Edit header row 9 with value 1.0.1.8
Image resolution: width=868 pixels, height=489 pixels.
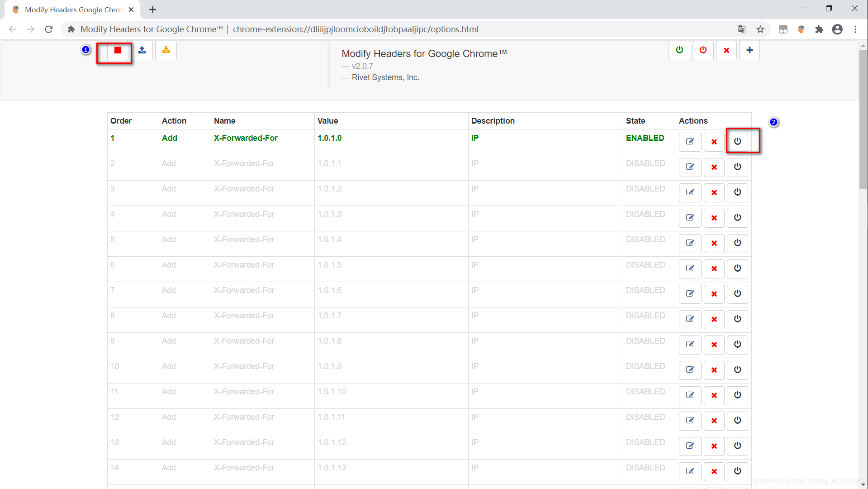[690, 345]
